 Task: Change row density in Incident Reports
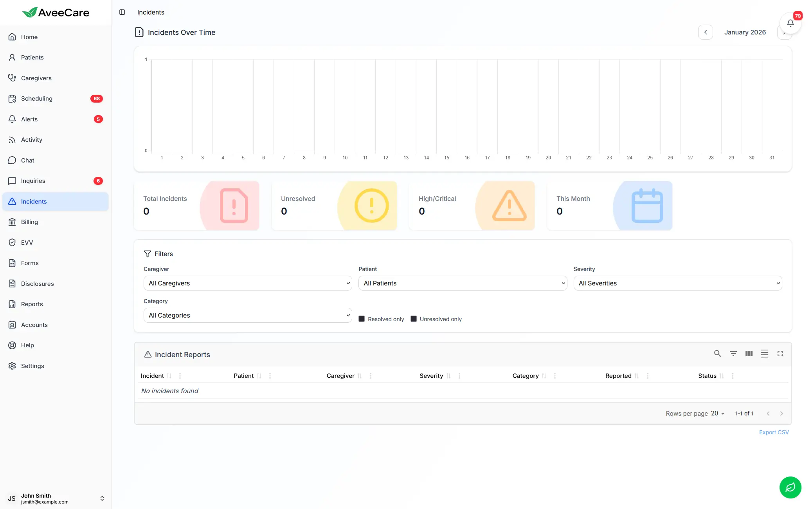point(765,354)
